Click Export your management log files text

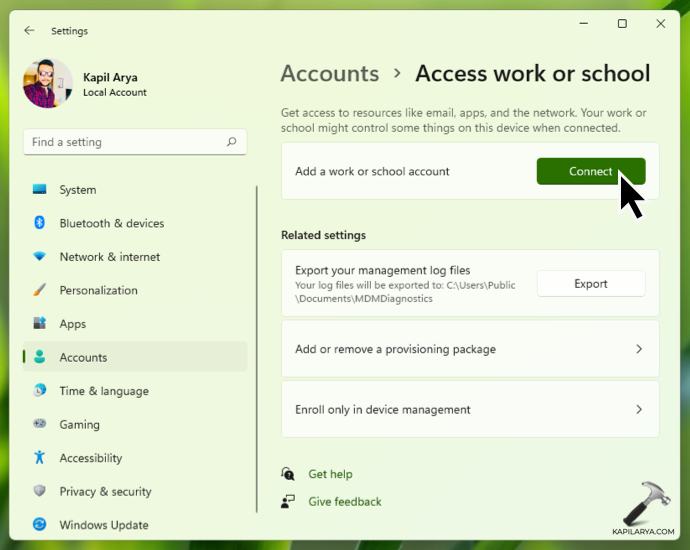[382, 270]
